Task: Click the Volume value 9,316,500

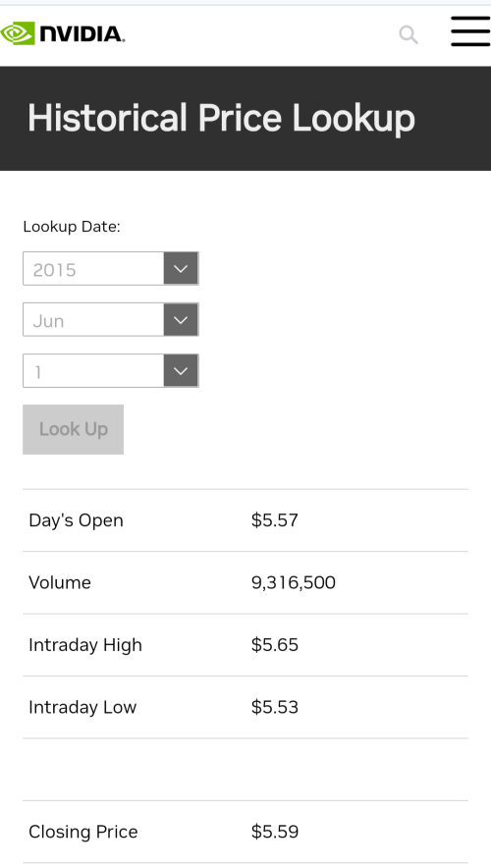Action: pos(294,582)
